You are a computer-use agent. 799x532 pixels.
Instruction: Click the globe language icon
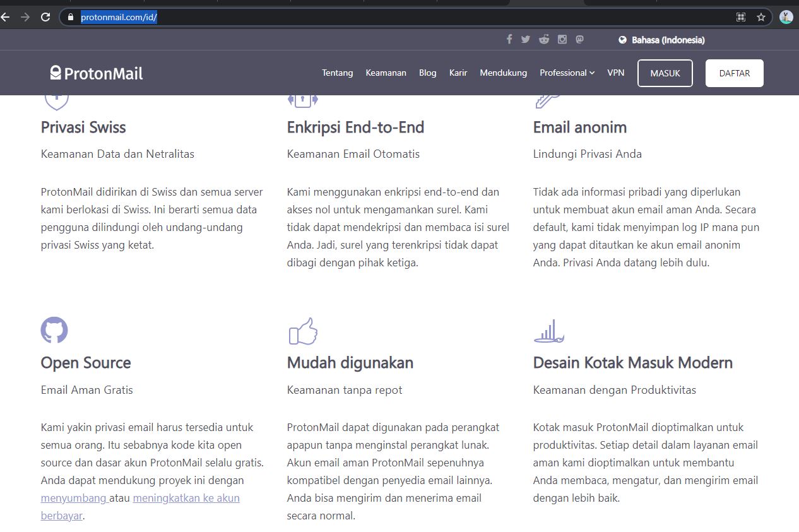point(622,40)
